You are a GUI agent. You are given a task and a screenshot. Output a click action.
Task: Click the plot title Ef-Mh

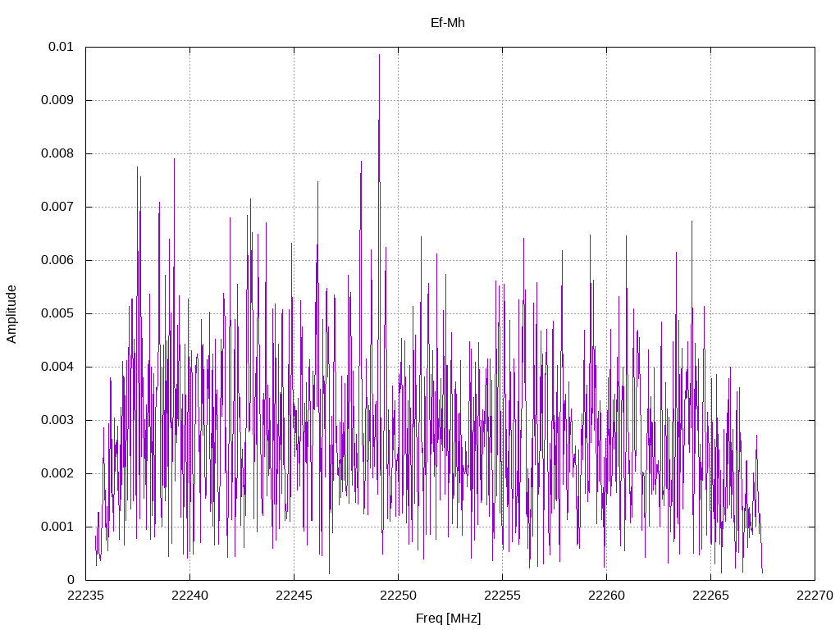[x=447, y=23]
